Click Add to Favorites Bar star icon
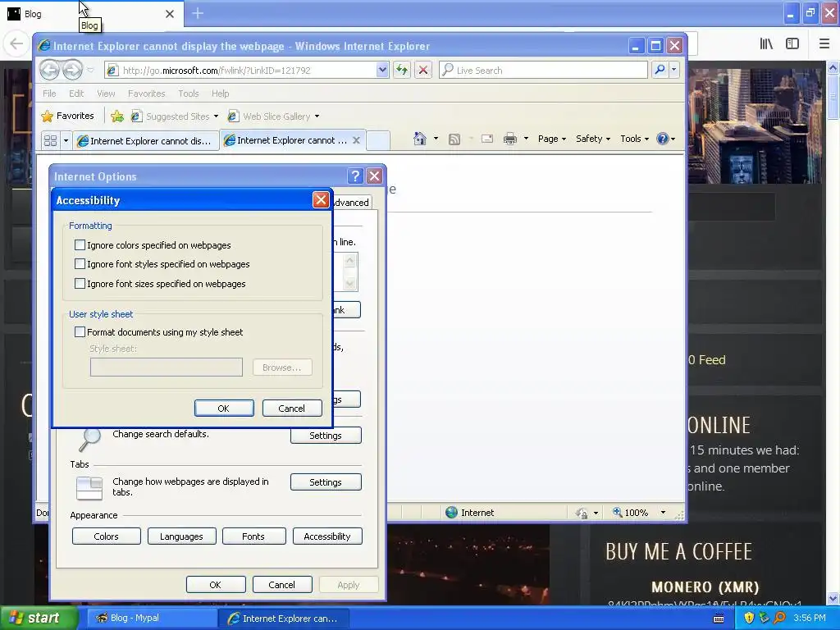 point(117,116)
